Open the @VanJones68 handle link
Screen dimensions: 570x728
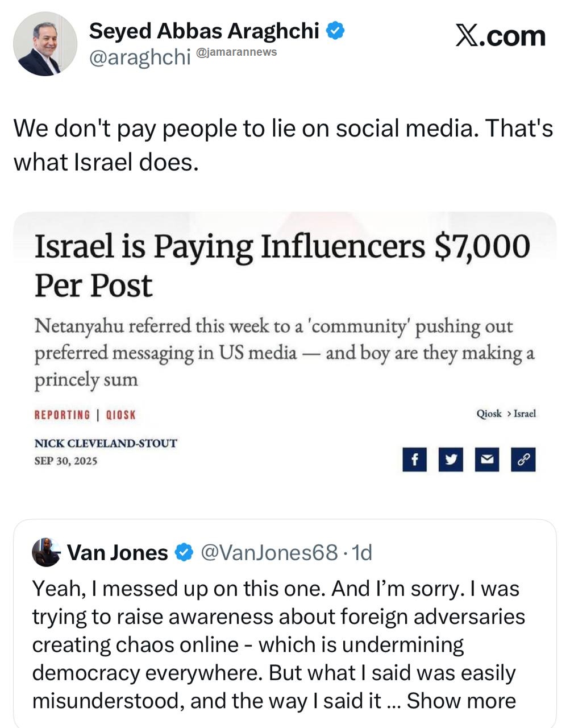tap(269, 552)
